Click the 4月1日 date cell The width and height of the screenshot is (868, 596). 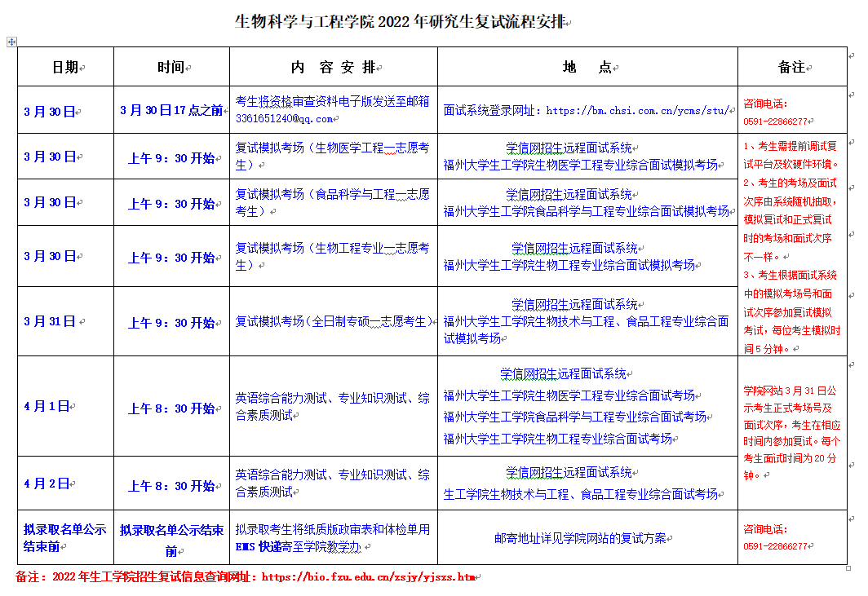point(47,406)
